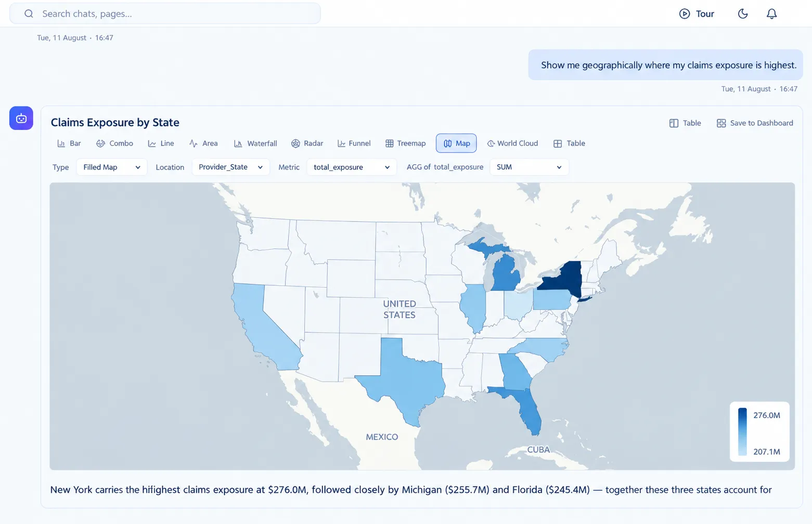
Task: Open the Filled Map type dropdown
Action: click(112, 167)
